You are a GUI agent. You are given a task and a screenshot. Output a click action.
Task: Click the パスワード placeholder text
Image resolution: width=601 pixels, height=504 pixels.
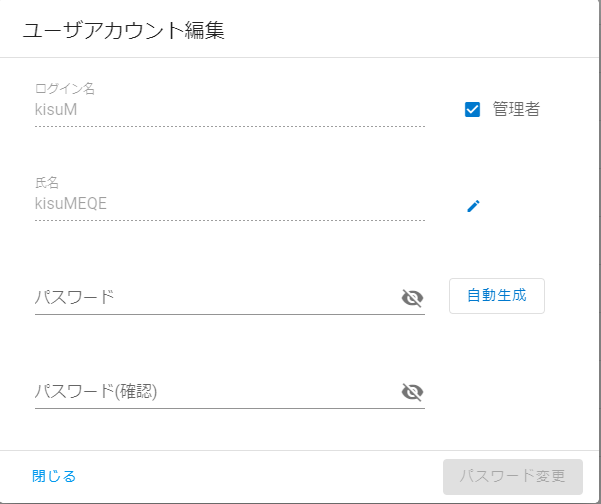pyautogui.click(x=75, y=297)
